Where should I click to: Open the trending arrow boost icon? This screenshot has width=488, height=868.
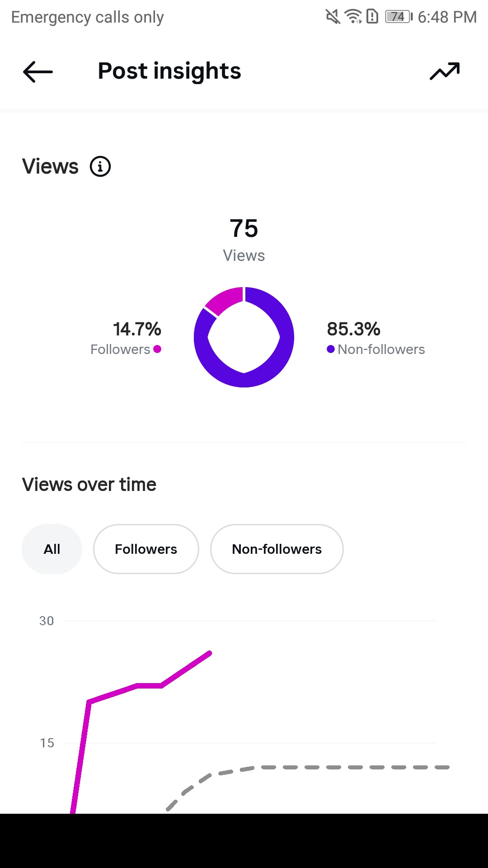tap(445, 71)
